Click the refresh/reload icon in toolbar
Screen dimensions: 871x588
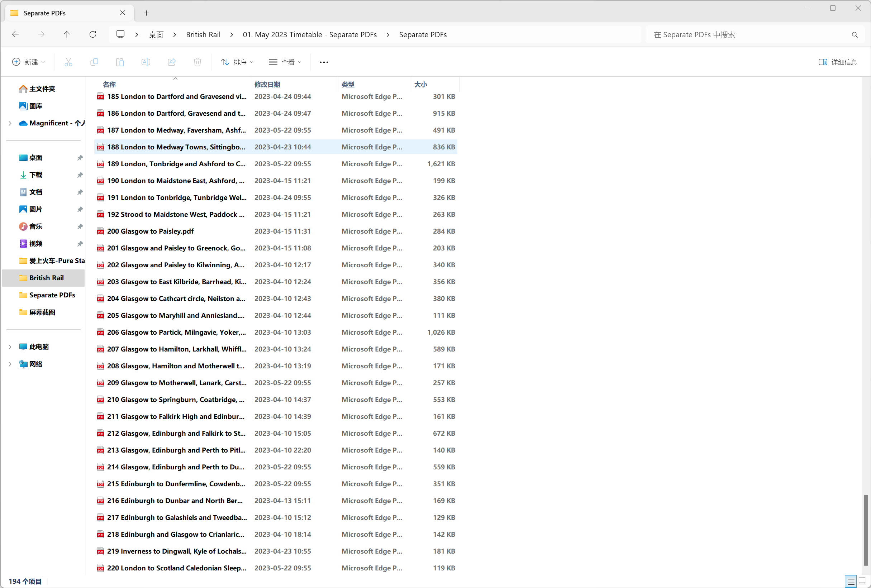click(93, 34)
